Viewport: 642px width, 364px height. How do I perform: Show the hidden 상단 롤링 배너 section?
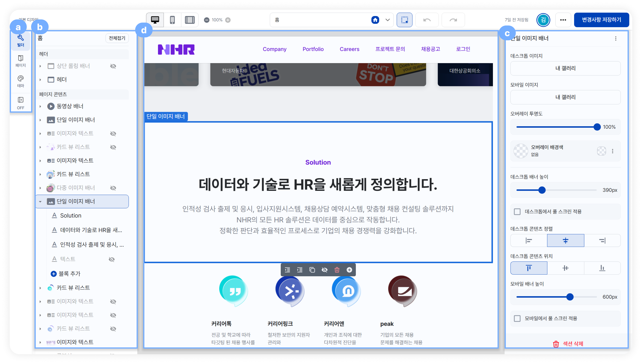(x=113, y=66)
